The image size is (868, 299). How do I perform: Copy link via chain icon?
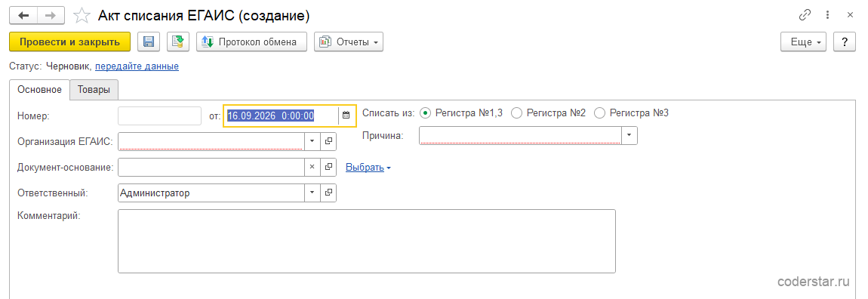point(805,16)
